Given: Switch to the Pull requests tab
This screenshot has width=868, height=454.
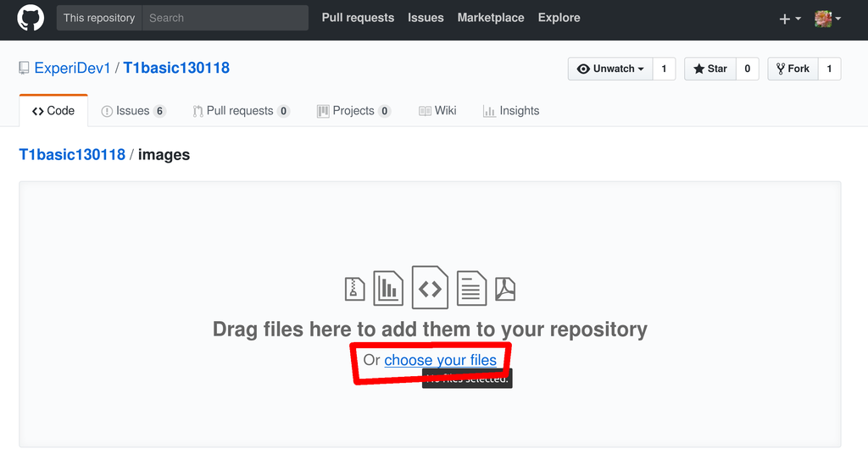Looking at the screenshot, I should click(x=241, y=111).
